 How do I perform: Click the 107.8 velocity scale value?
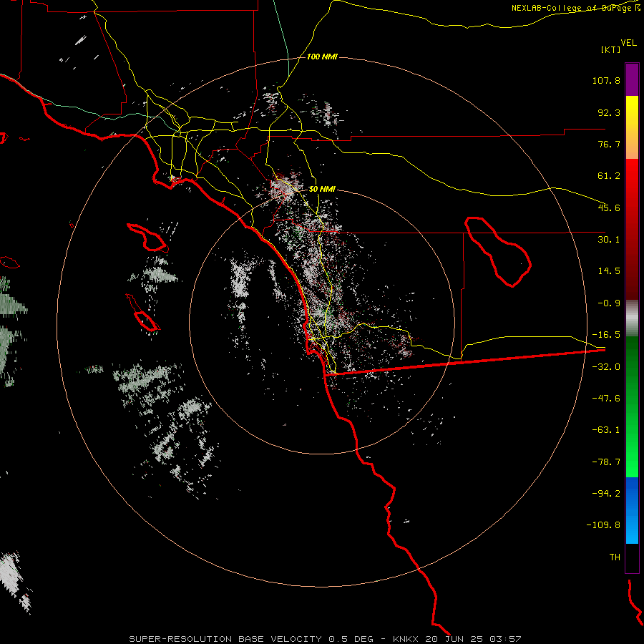coord(606,80)
